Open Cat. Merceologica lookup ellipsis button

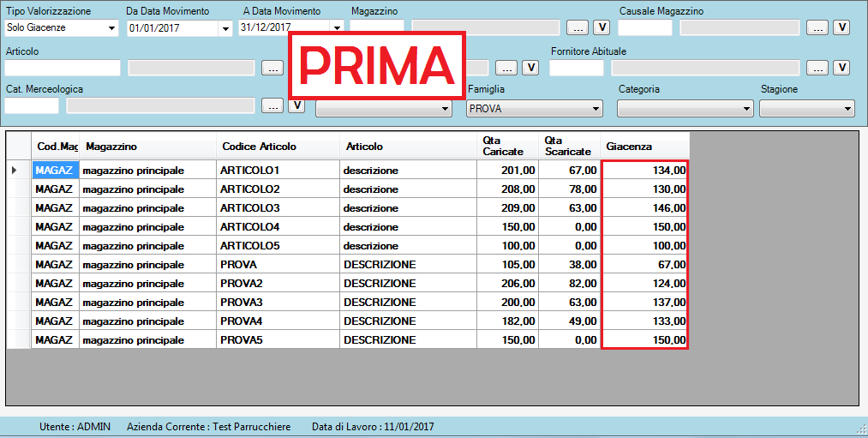click(272, 105)
